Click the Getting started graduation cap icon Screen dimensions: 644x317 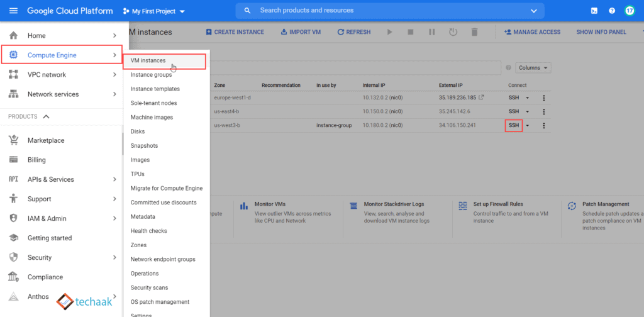(14, 238)
